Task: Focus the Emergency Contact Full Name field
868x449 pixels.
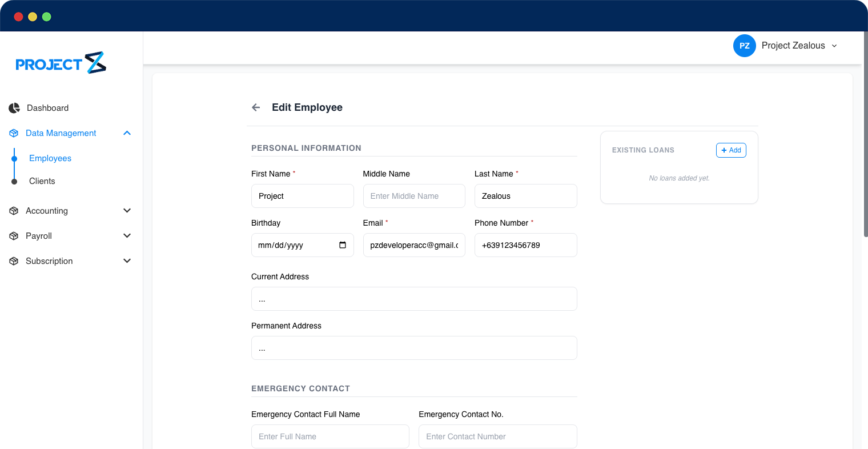Action: (x=330, y=436)
